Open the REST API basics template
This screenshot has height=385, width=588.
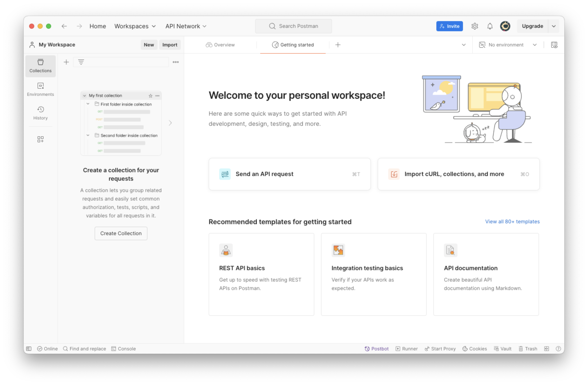coord(261,274)
